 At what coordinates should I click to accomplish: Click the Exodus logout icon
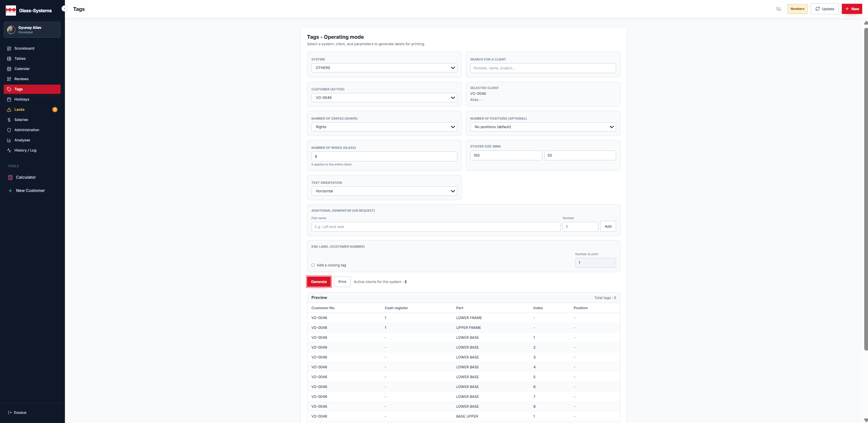pos(10,412)
